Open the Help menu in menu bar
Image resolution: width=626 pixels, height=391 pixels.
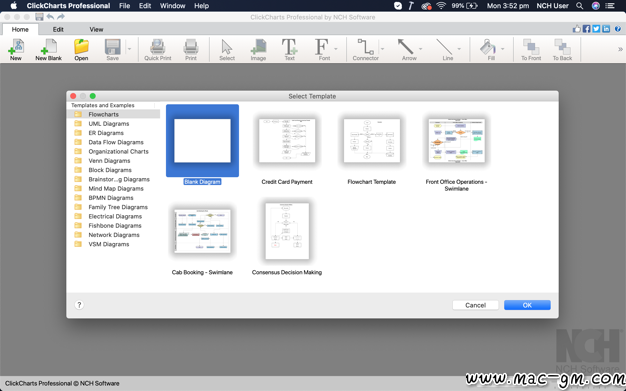point(201,6)
